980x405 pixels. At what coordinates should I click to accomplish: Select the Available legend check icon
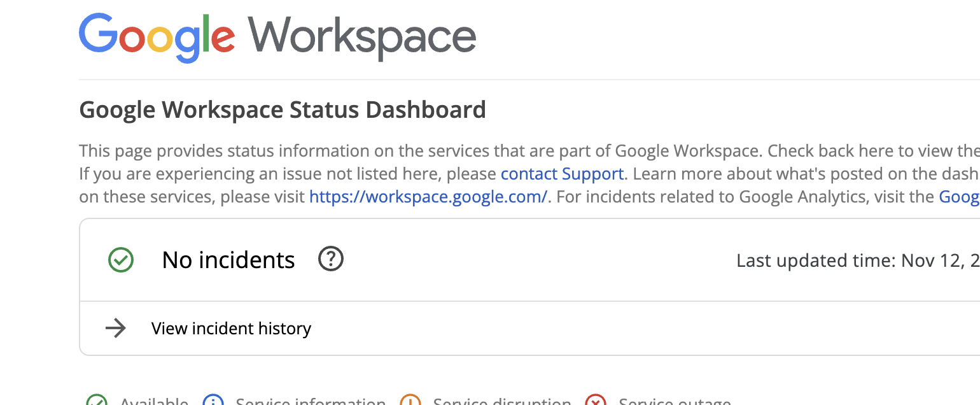pyautogui.click(x=98, y=401)
